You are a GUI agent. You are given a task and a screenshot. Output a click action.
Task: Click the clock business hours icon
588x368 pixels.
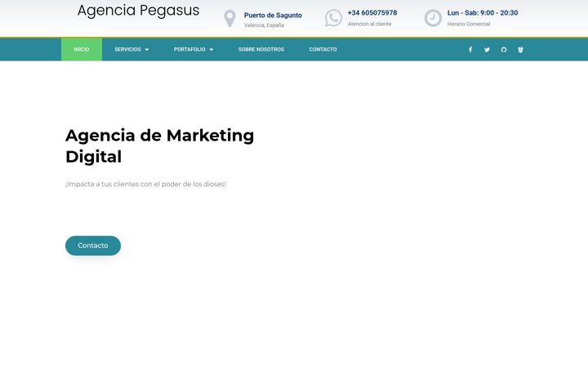tap(433, 18)
